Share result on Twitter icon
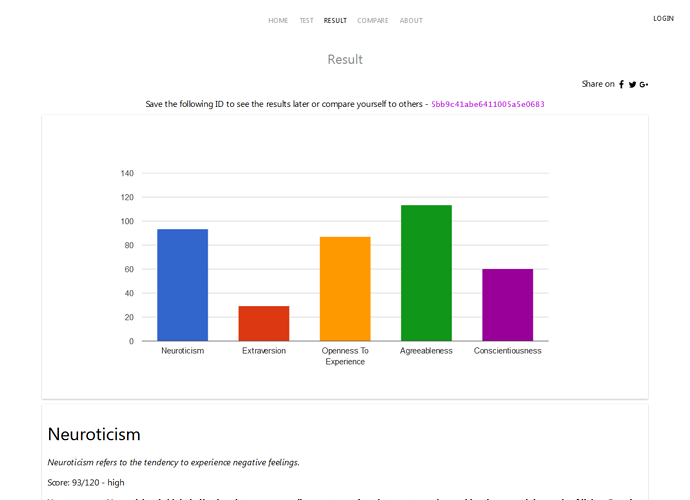Image resolution: width=690 pixels, height=500 pixels. click(x=632, y=85)
